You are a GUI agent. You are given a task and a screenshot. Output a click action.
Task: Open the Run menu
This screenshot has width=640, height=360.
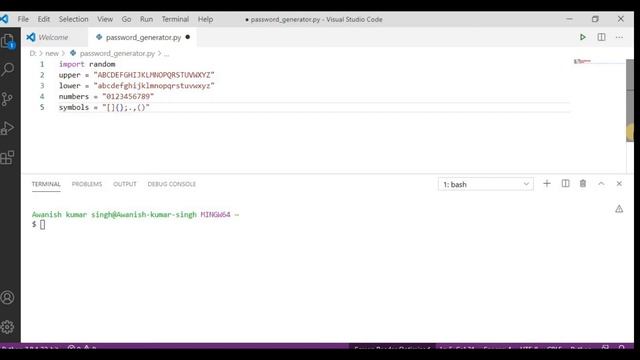(x=147, y=19)
